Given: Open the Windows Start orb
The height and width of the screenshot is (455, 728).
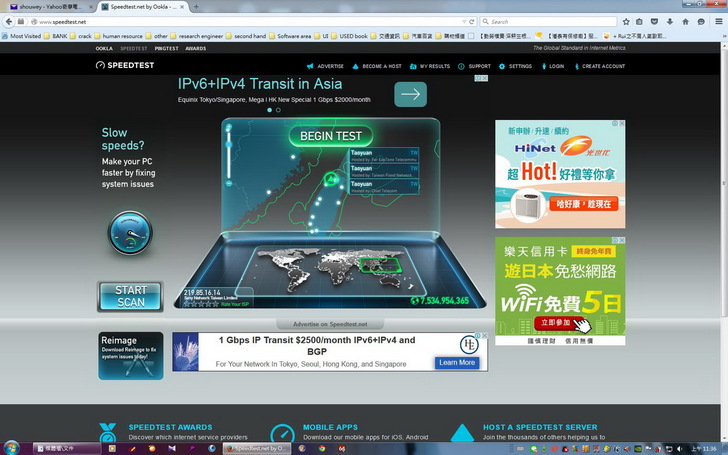Looking at the screenshot, I should click(x=11, y=448).
